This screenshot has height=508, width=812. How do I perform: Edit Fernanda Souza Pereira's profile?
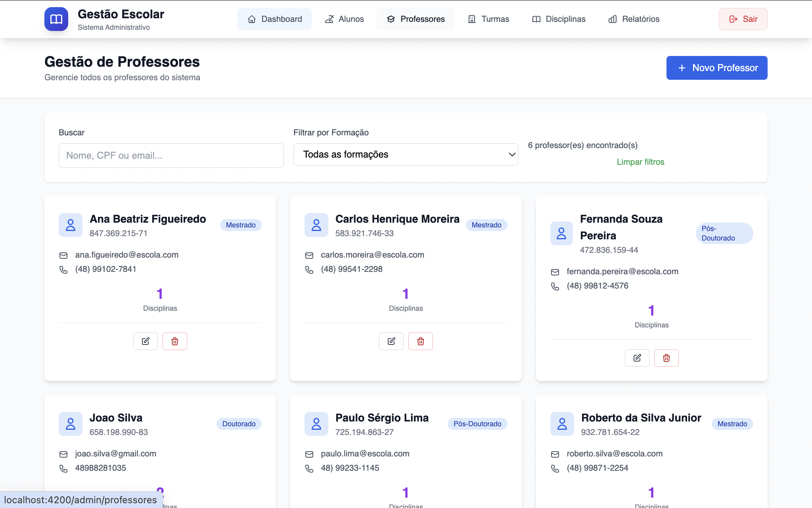point(637,358)
